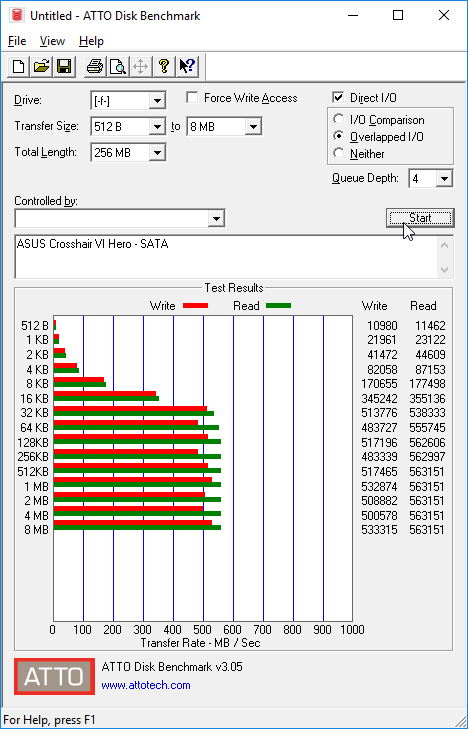
Task: Click the 2 MB write value 508882
Action: tap(379, 501)
